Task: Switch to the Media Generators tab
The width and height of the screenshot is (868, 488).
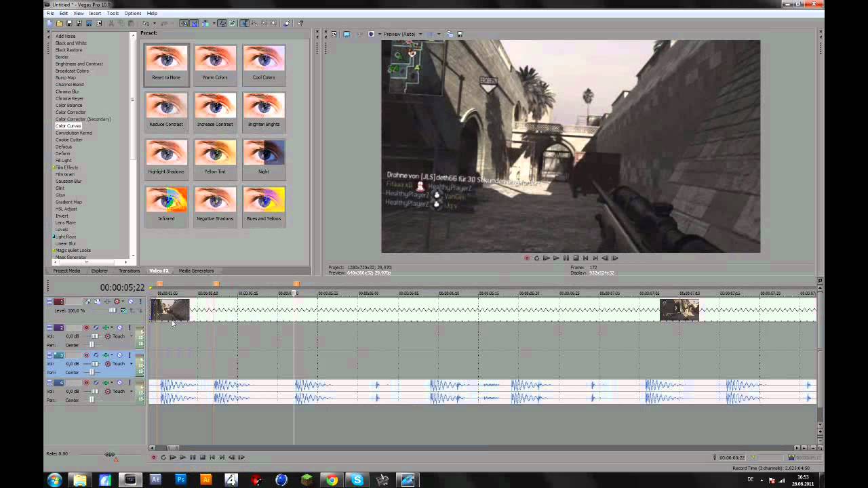Action: click(x=196, y=270)
